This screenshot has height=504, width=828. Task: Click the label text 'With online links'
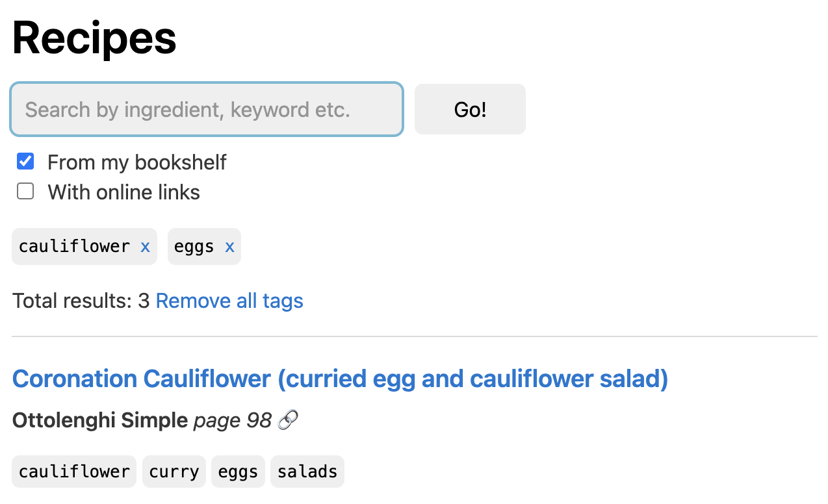click(x=123, y=192)
